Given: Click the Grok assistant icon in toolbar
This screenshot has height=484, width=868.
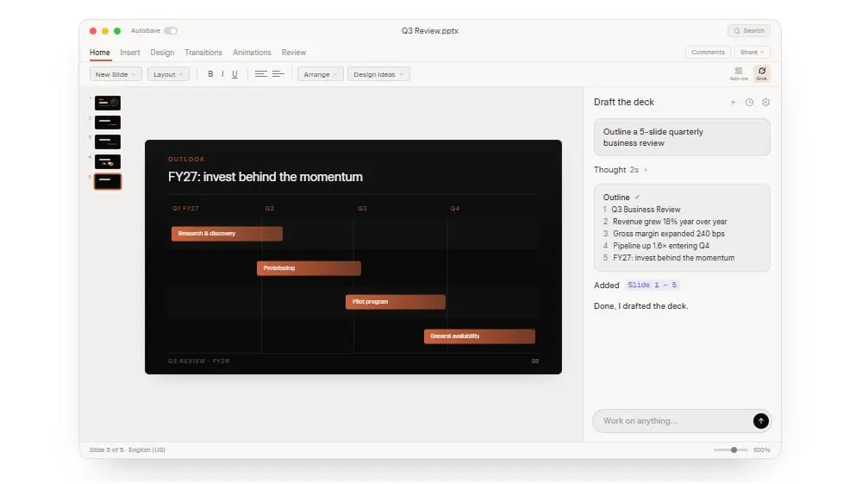Looking at the screenshot, I should [x=762, y=73].
